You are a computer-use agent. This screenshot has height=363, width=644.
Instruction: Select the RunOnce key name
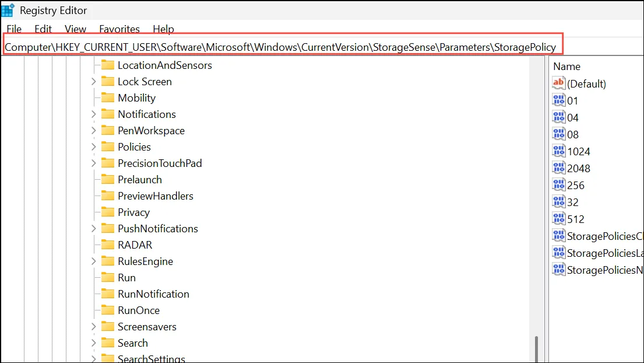[139, 310]
